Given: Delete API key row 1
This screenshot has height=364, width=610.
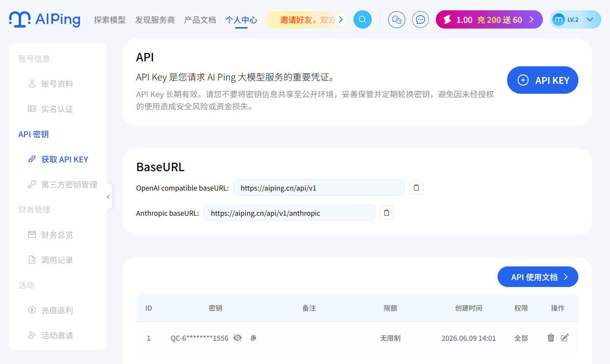Looking at the screenshot, I should click(551, 338).
